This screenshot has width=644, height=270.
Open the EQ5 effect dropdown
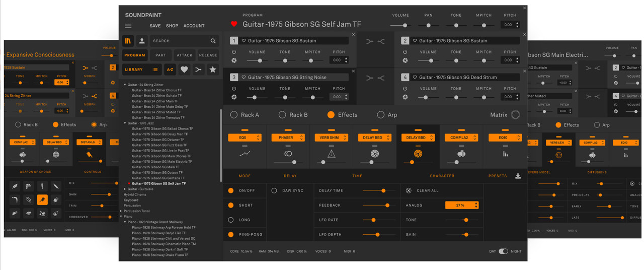click(x=245, y=138)
